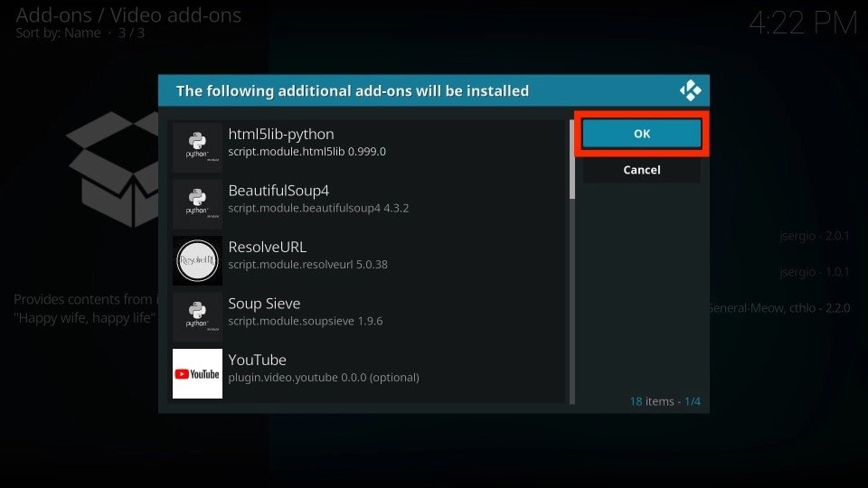Select the ResolveURL round logo icon

coord(197,260)
